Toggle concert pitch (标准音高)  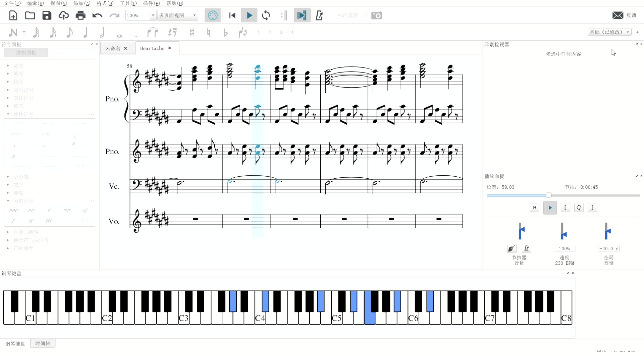348,15
